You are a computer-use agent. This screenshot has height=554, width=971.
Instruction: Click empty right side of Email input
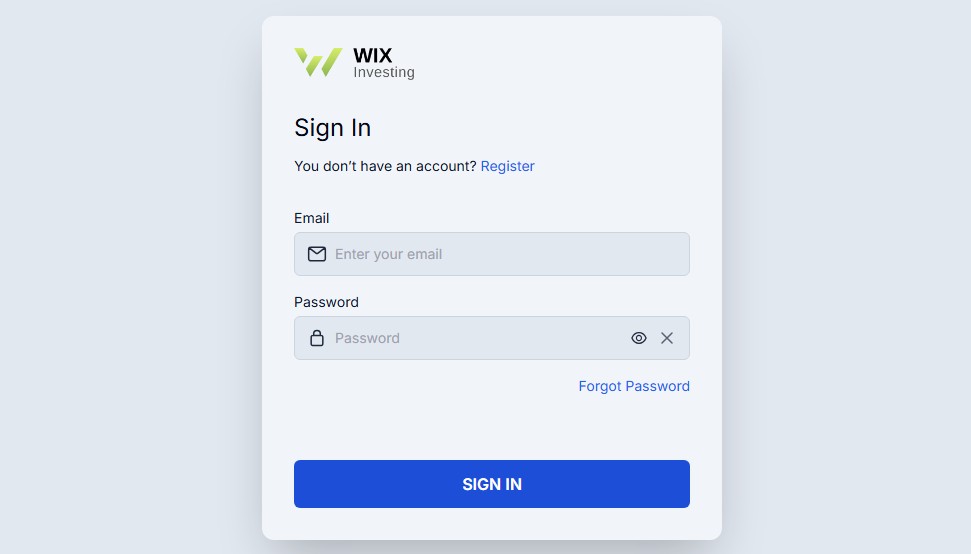pyautogui.click(x=588, y=254)
